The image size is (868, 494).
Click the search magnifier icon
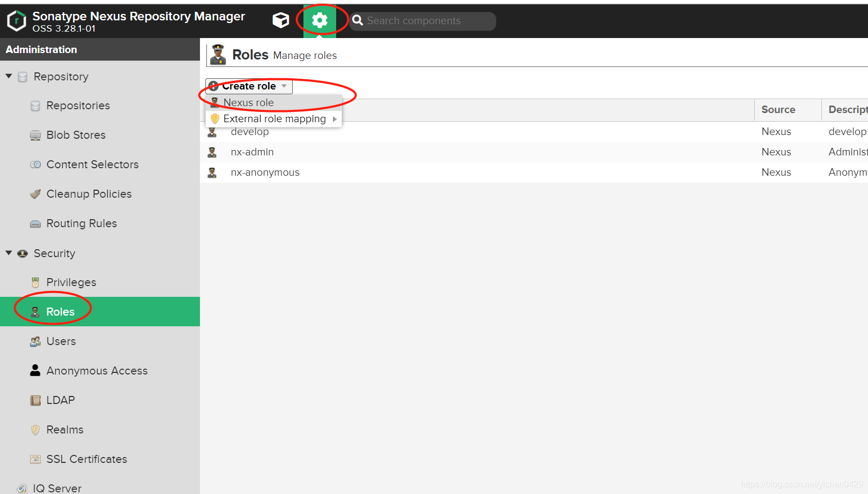[x=358, y=20]
